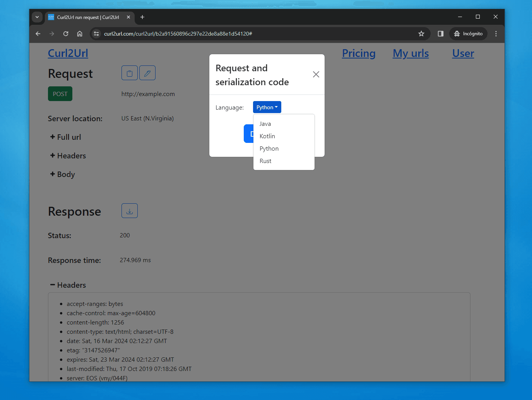Bookmark this page with star icon

point(421,34)
